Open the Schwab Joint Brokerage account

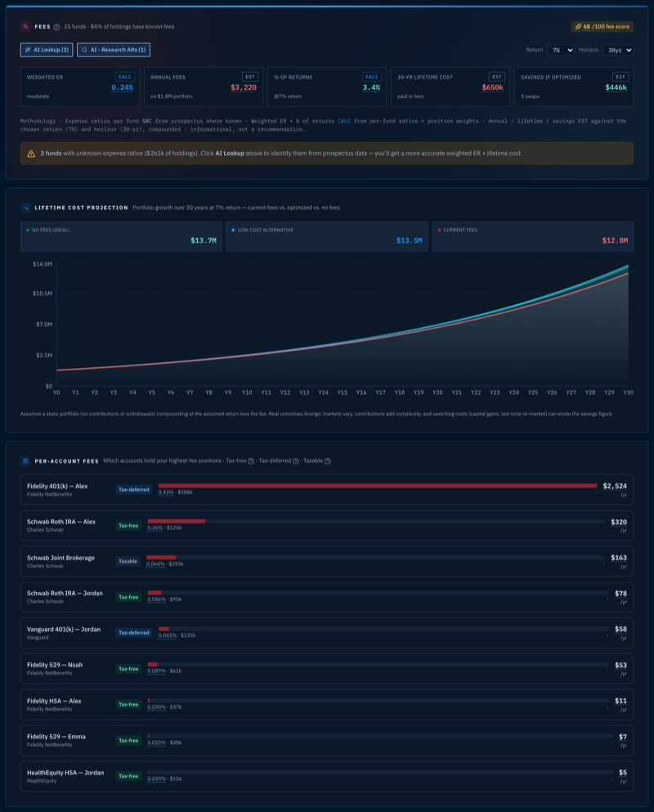(x=327, y=561)
